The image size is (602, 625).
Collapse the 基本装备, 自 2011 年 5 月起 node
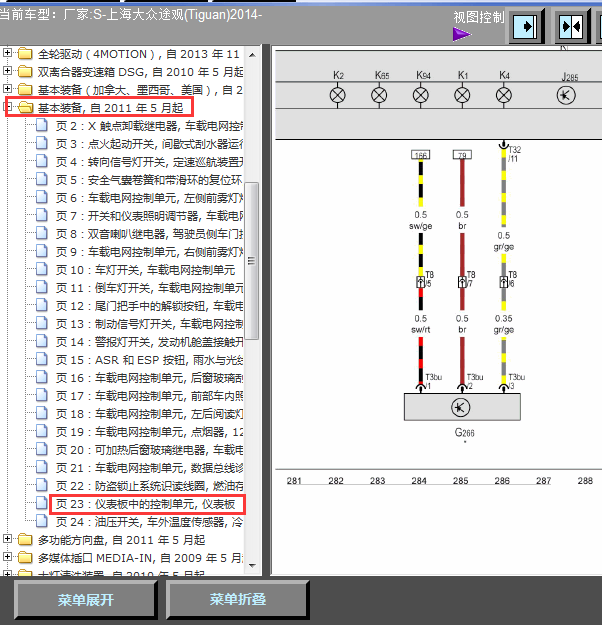click(8, 106)
